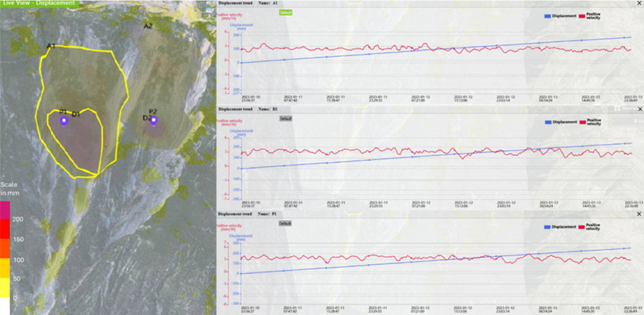Click 'Displacement trend Name: P1' title
Screen dimensions: 644x315
[249, 215]
